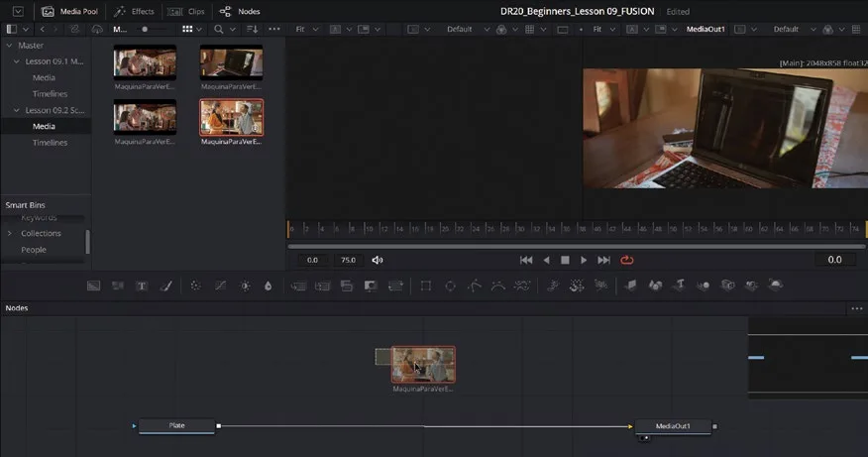Add a pMerge particle node
The image size is (868, 457).
[577, 286]
